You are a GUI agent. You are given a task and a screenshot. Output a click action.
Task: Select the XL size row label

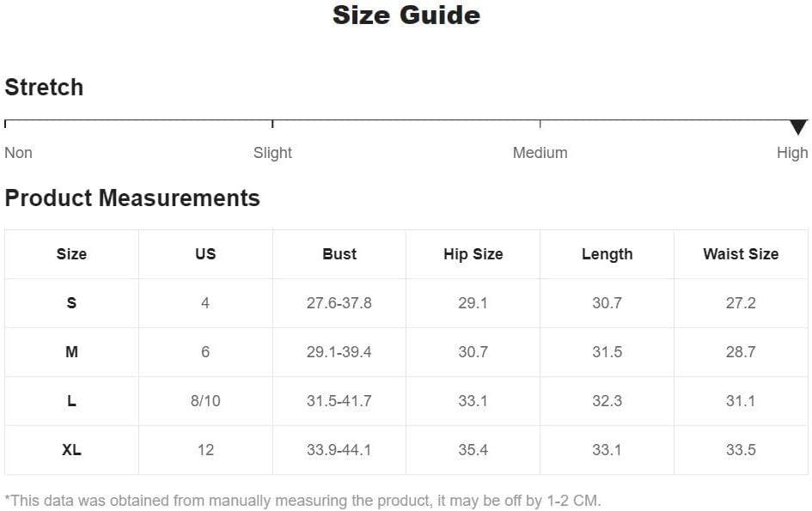[x=71, y=449]
